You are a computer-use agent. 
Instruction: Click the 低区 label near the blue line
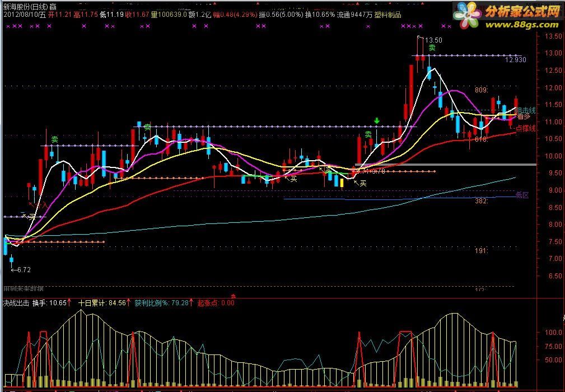click(522, 195)
